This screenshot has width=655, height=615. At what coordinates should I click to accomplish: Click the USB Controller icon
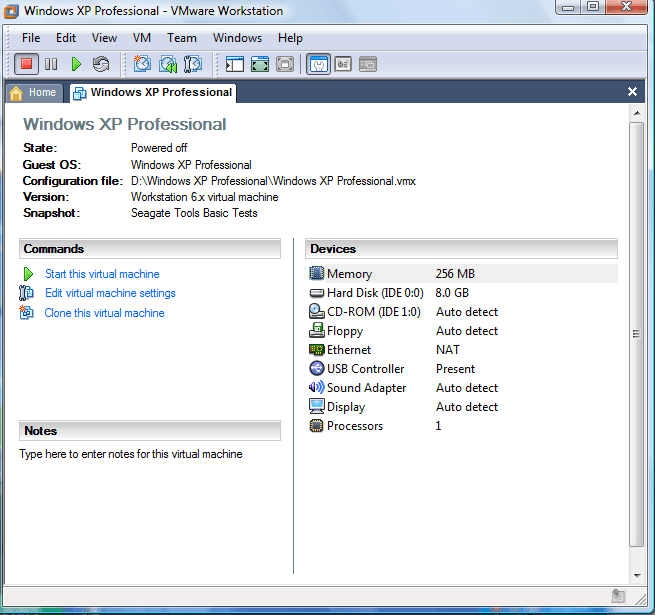(x=317, y=368)
